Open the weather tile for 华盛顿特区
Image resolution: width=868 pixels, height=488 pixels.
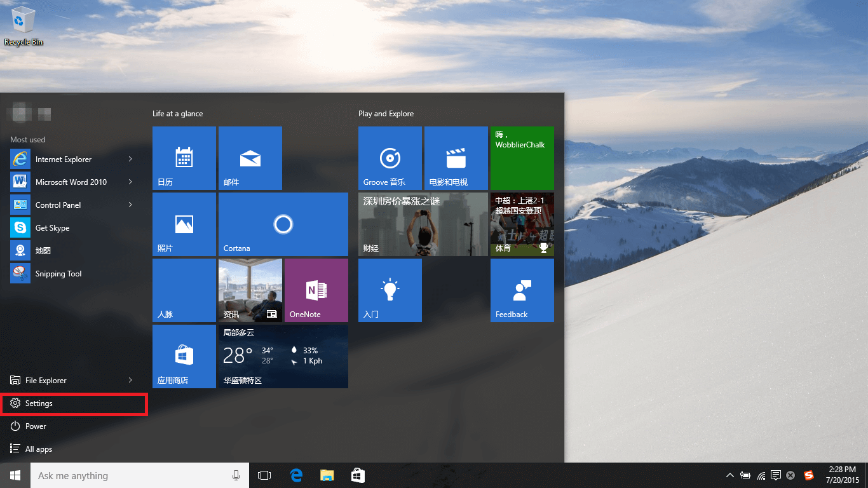point(283,356)
